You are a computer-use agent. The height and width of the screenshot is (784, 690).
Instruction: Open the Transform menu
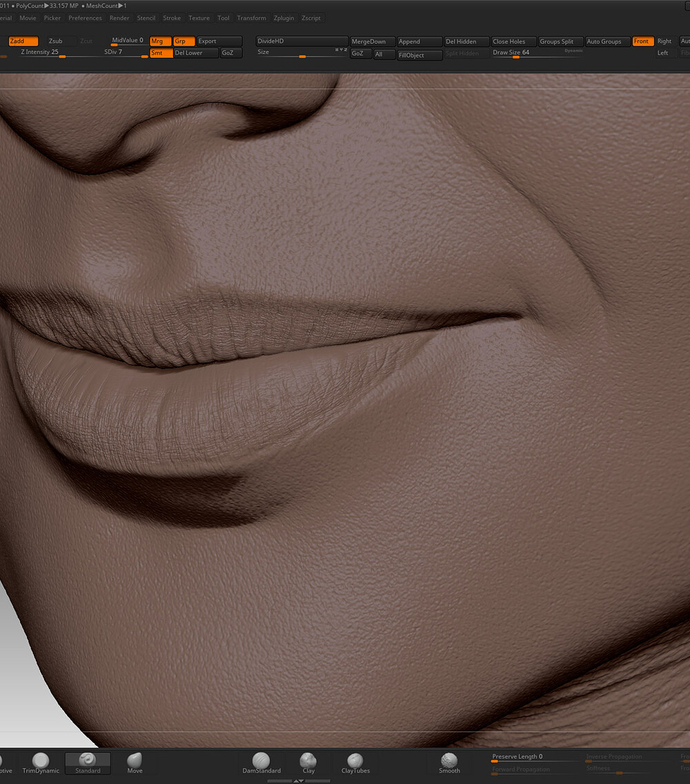coord(251,18)
